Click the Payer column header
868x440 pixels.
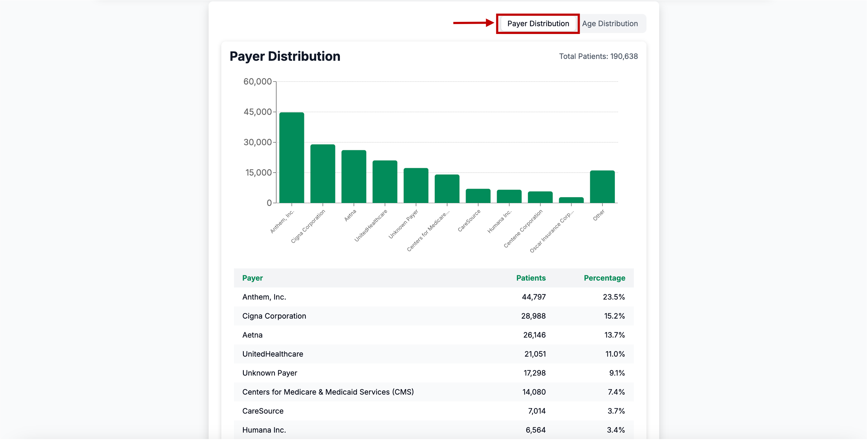click(252, 278)
